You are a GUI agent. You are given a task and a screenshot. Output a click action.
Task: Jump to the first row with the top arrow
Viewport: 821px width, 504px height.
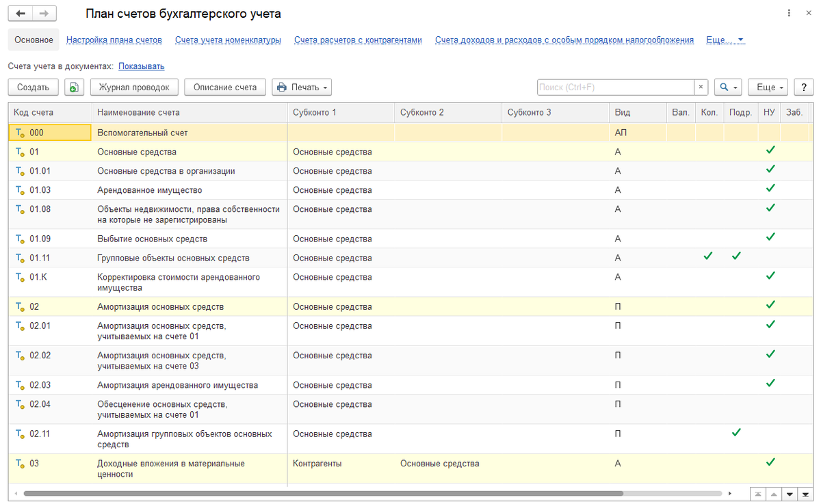tap(757, 494)
